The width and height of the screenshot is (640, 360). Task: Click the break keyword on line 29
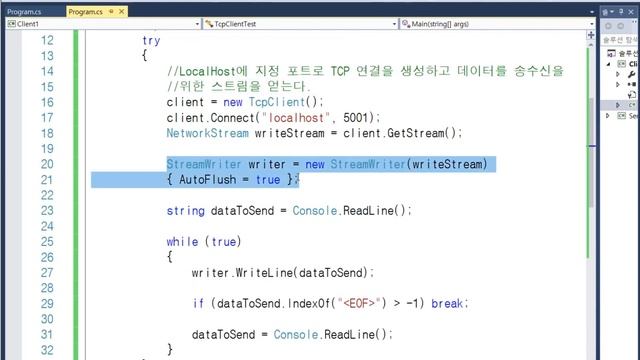[447, 304]
